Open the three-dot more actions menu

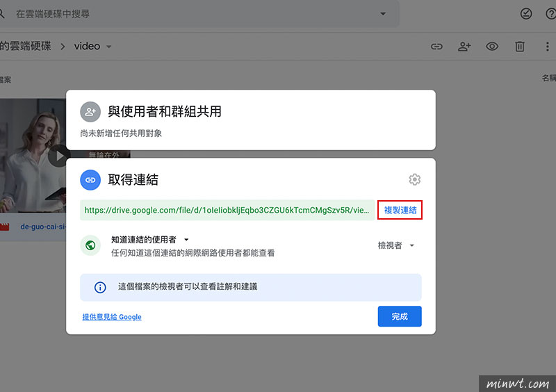[547, 47]
